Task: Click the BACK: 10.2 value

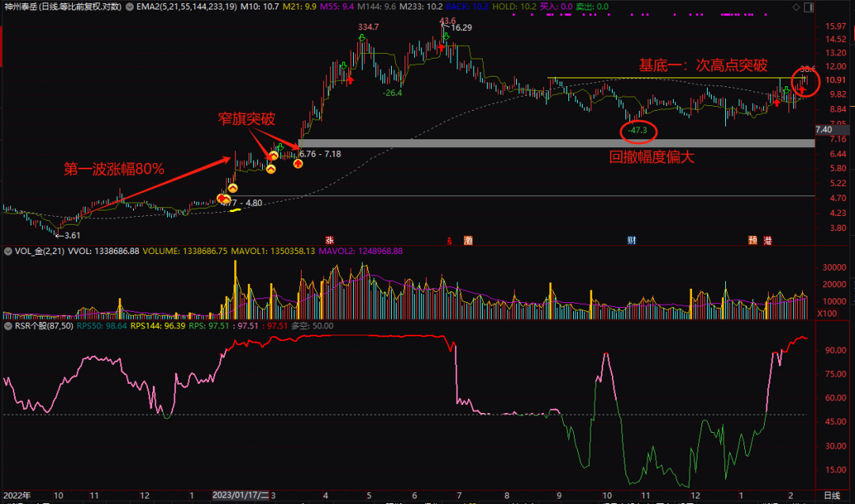Action: tap(467, 7)
